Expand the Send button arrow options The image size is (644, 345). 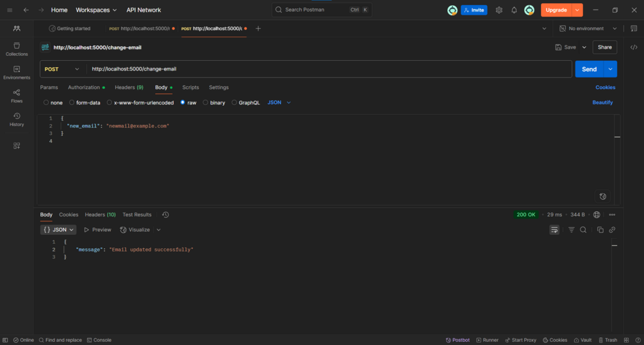[610, 69]
